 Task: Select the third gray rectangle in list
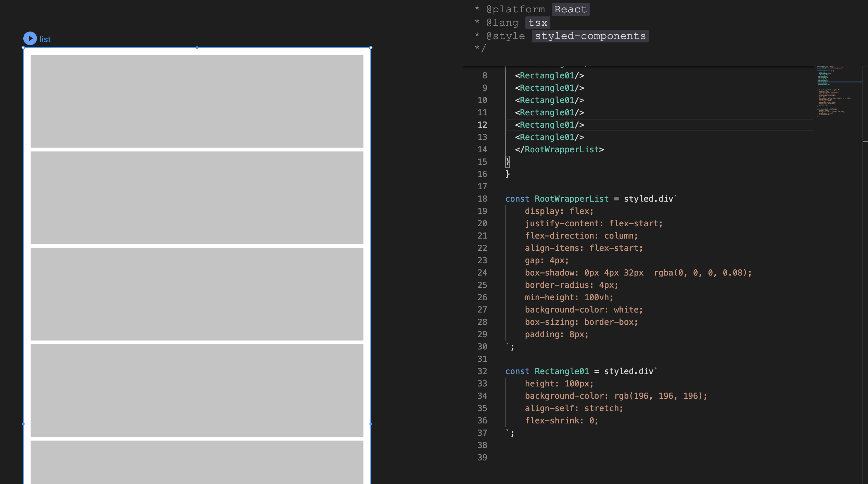pyautogui.click(x=197, y=294)
